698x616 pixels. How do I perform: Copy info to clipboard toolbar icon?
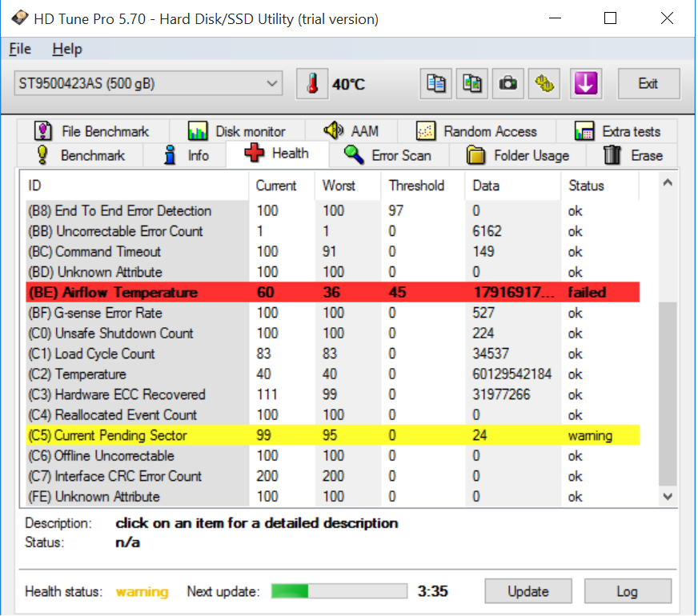click(x=435, y=84)
